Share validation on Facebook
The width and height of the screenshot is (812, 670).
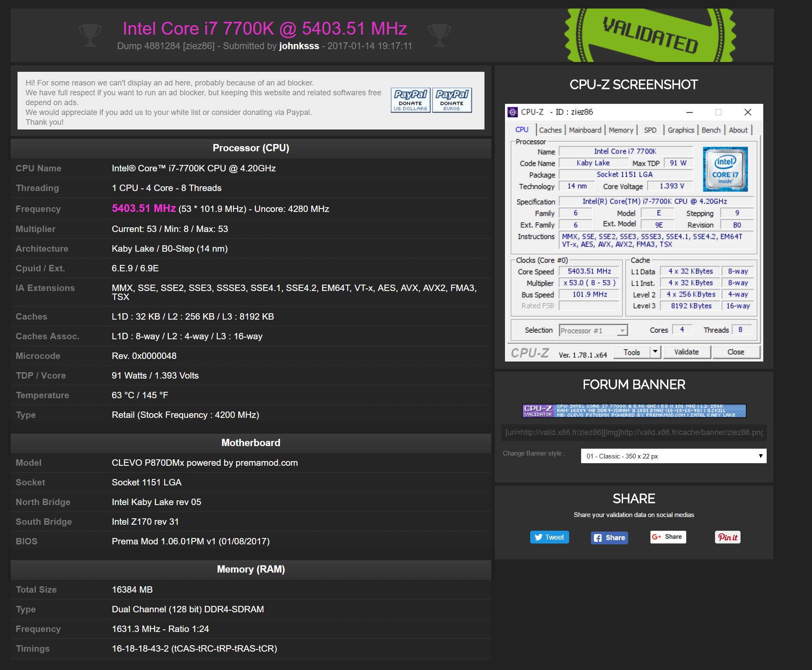click(x=609, y=538)
